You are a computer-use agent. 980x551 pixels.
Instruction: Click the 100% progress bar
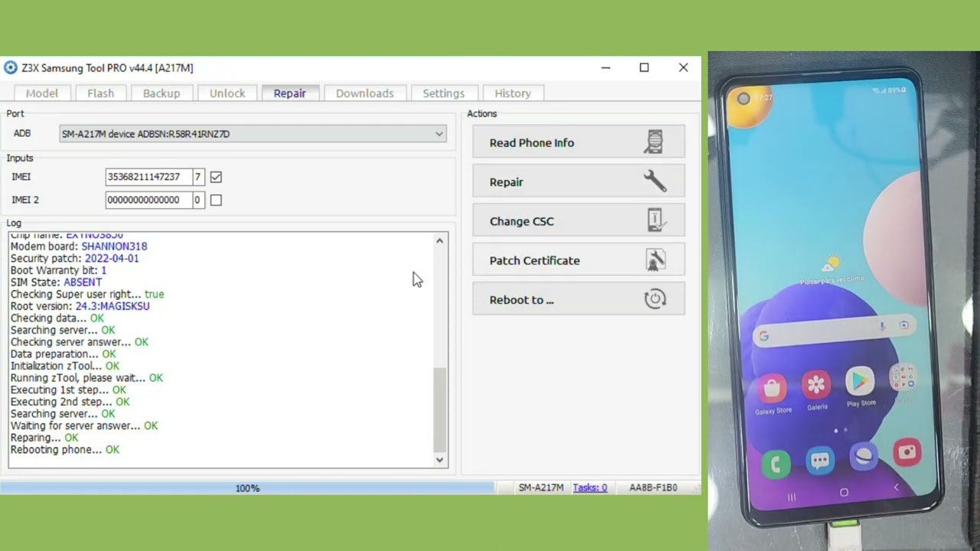click(x=247, y=487)
